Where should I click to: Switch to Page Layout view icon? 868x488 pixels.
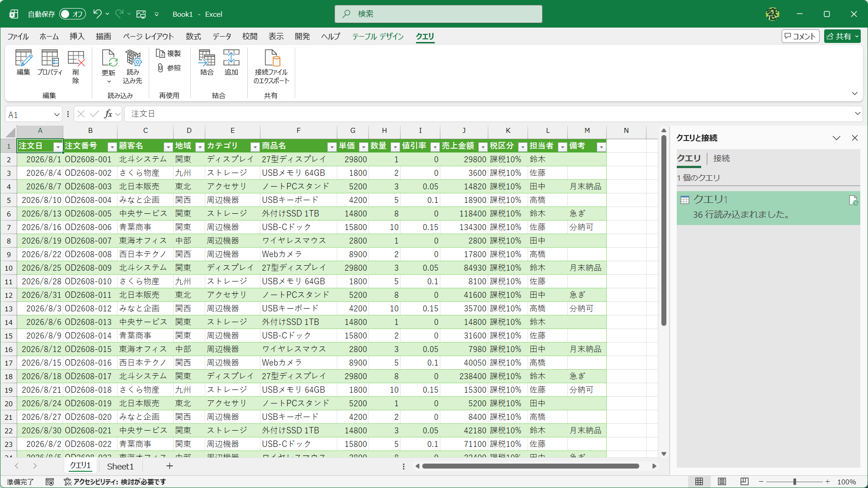tap(722, 482)
